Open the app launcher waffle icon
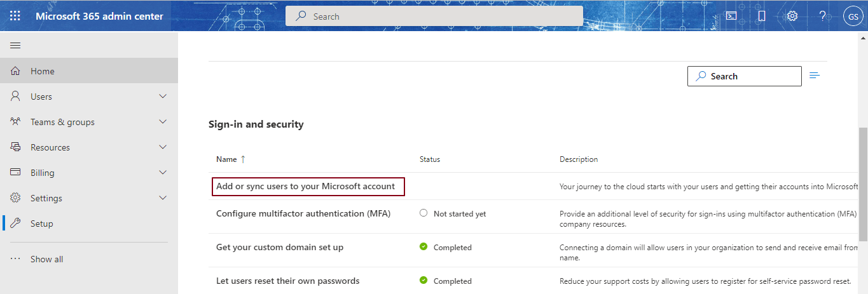 point(15,16)
